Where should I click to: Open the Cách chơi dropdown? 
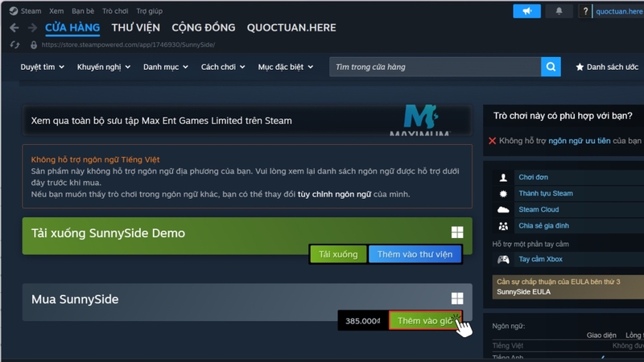pyautogui.click(x=223, y=67)
